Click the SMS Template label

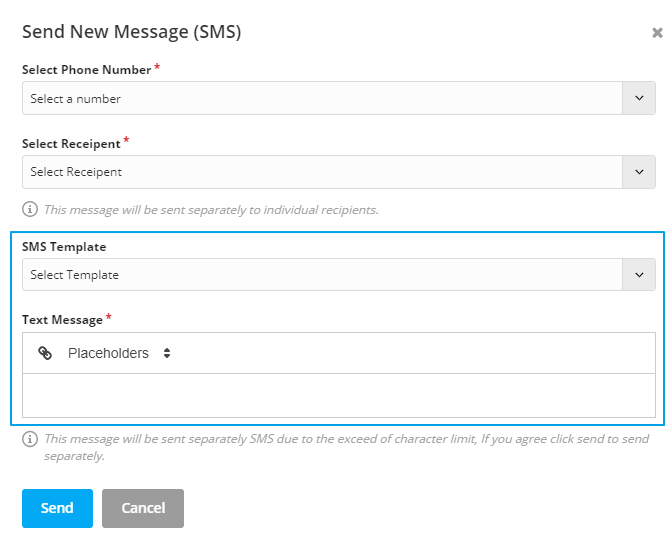pyautogui.click(x=64, y=247)
